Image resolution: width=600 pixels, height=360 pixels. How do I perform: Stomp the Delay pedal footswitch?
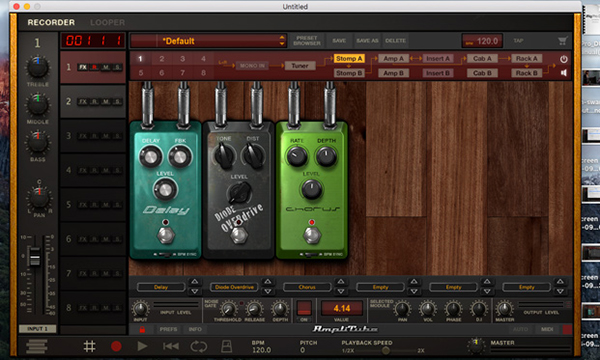(166, 235)
